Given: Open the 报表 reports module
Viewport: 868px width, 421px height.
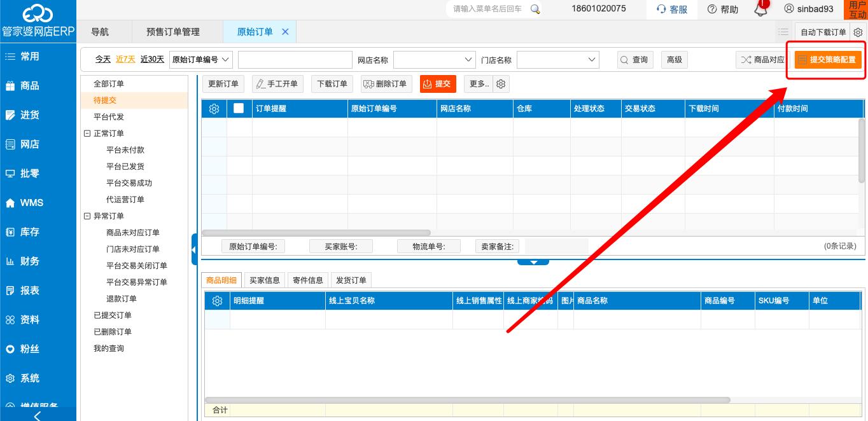Looking at the screenshot, I should tap(29, 290).
